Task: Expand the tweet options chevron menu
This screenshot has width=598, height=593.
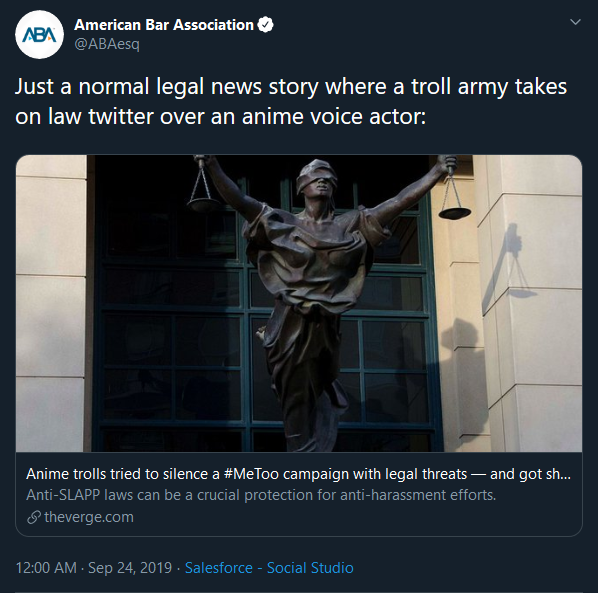Action: [x=575, y=22]
